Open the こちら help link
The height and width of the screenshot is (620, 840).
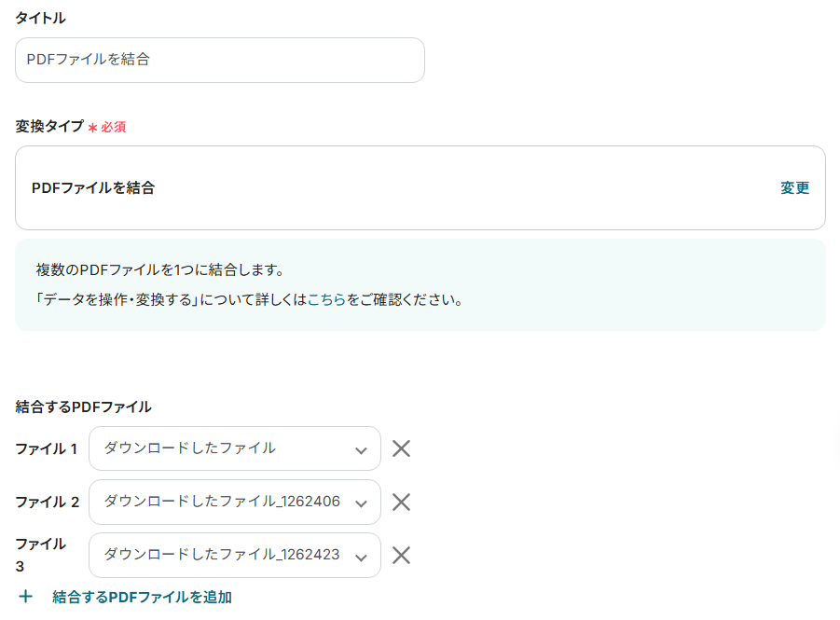coord(326,300)
